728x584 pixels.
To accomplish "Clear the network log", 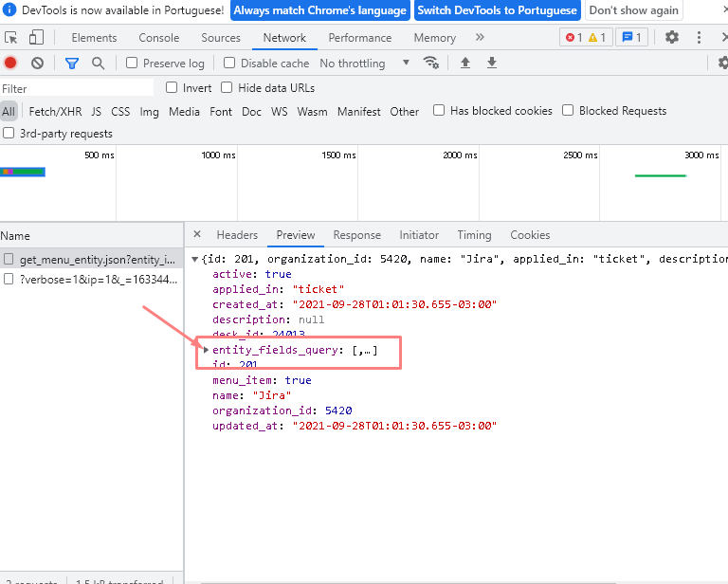I will point(37,63).
